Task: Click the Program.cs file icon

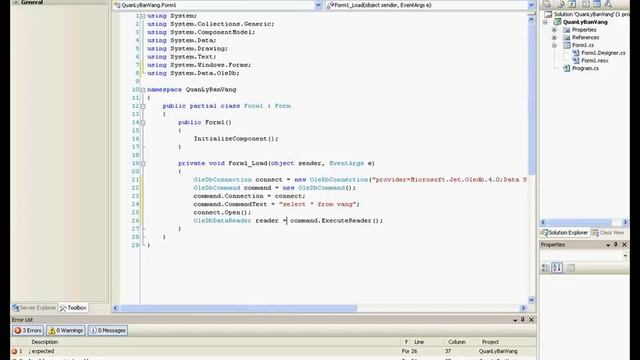Action: click(567, 69)
